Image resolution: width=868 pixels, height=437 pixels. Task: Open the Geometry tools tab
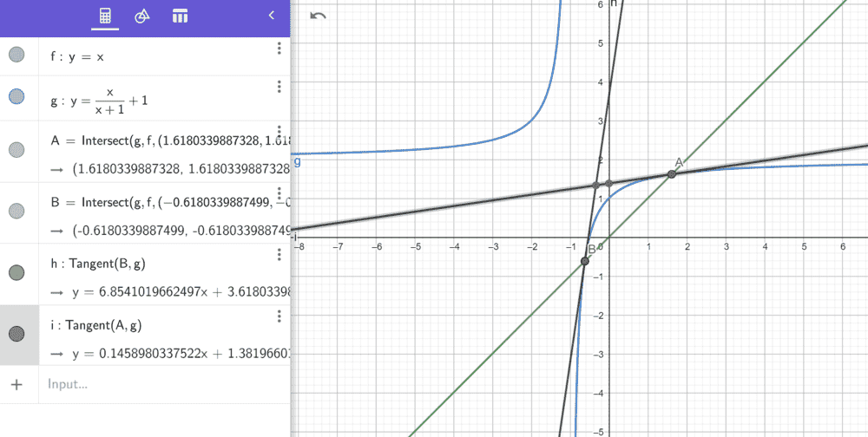coord(142,16)
